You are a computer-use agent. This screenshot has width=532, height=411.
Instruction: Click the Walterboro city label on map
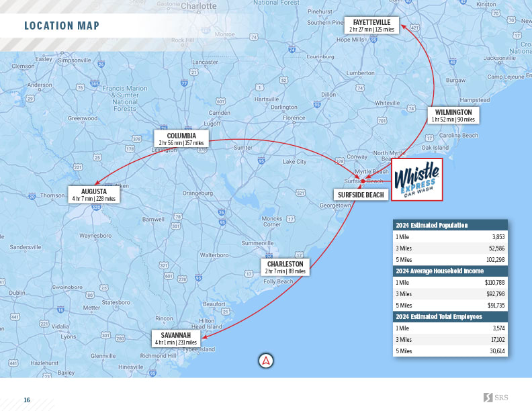click(x=214, y=255)
